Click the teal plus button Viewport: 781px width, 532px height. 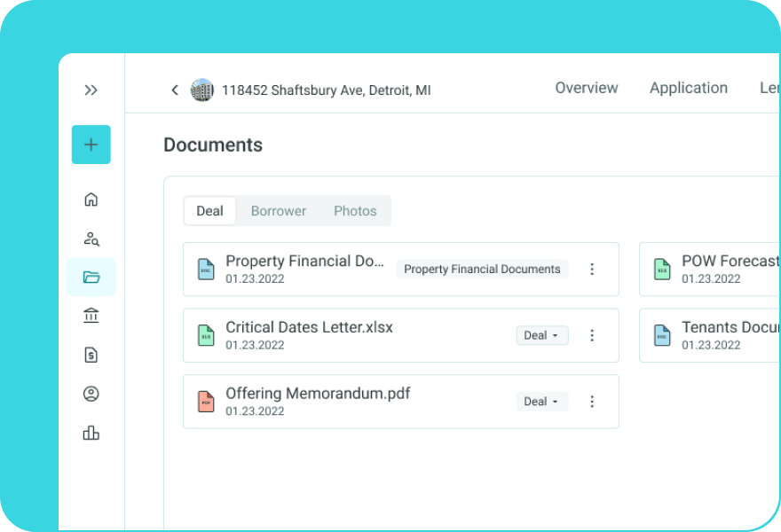click(91, 145)
